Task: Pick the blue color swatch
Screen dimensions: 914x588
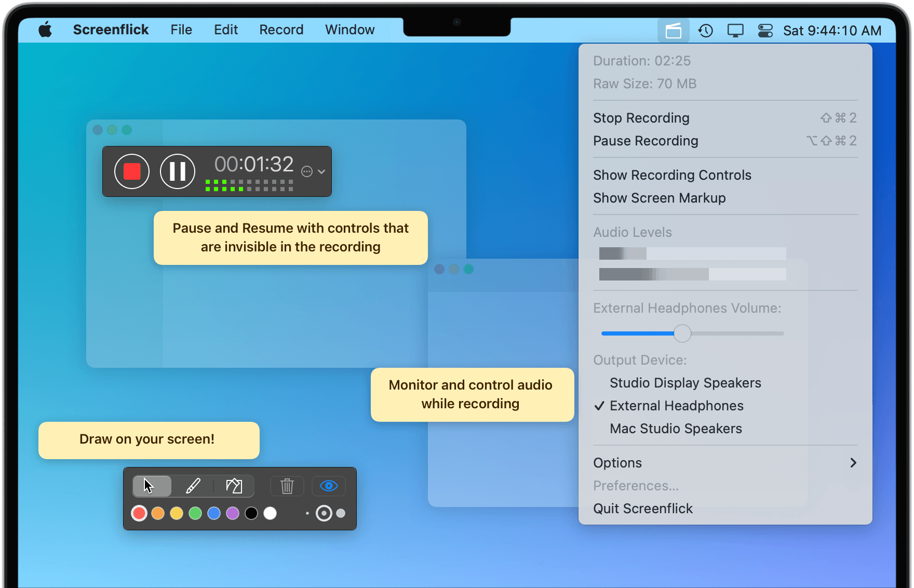Action: [x=214, y=513]
